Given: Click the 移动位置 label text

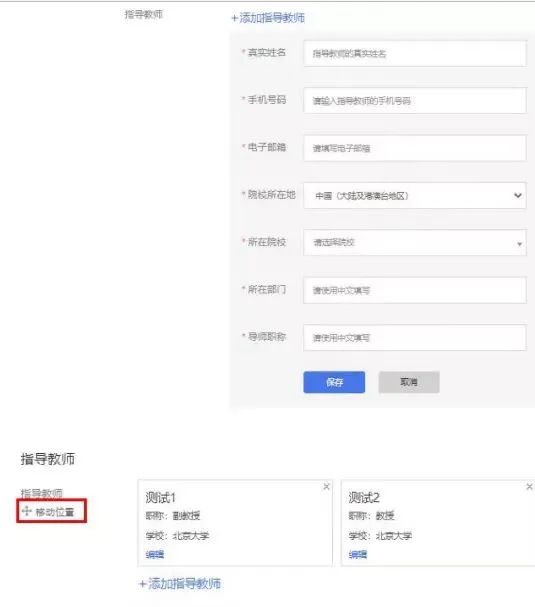Looking at the screenshot, I should (55, 512).
